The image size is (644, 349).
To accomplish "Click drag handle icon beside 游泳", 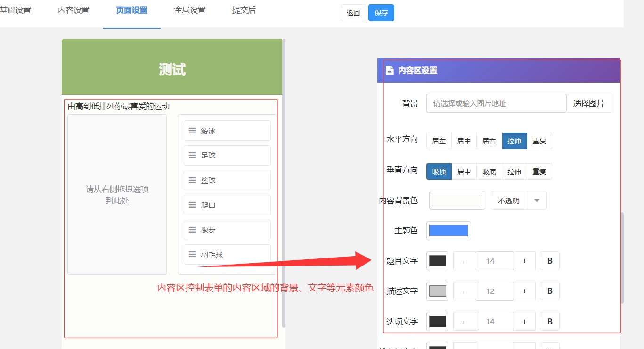I will pos(192,131).
